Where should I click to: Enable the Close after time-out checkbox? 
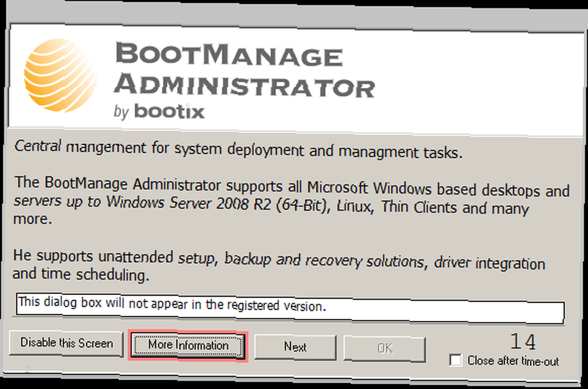click(455, 360)
